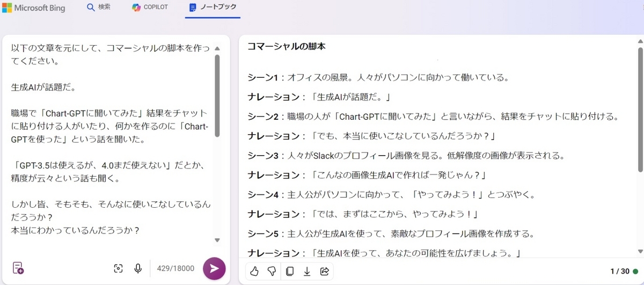The width and height of the screenshot is (644, 285).
Task: Click the シーン2 line mentioning Chart-GPT
Action: tap(434, 116)
